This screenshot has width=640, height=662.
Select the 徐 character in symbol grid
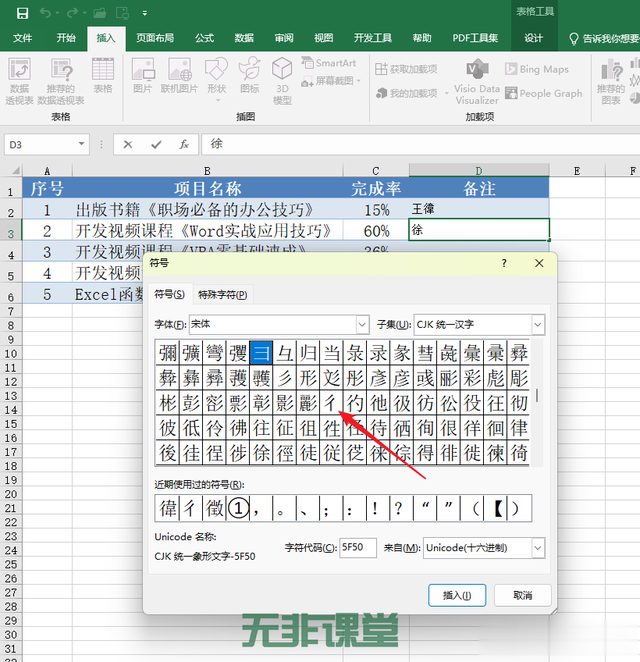click(x=261, y=453)
